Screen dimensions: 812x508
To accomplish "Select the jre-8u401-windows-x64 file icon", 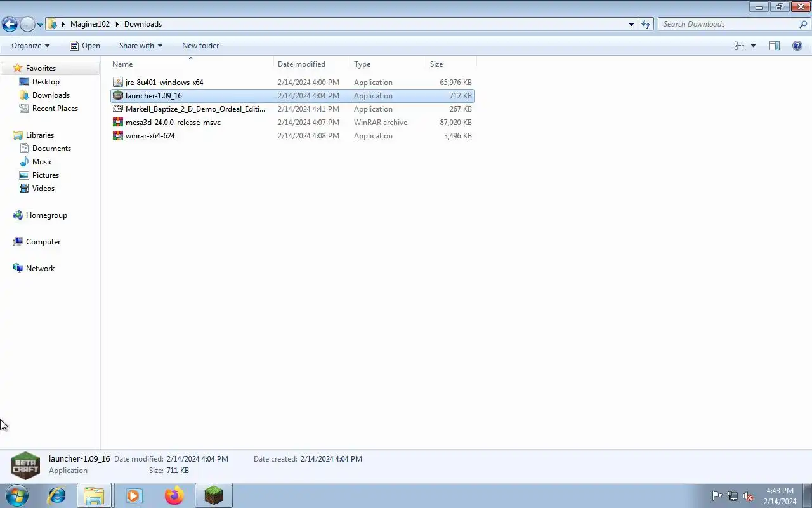I will (x=118, y=83).
